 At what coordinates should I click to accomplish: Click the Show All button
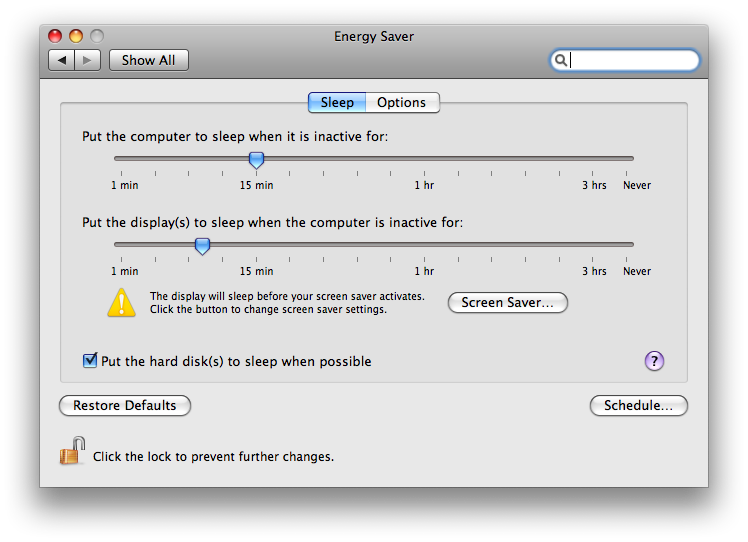pyautogui.click(x=149, y=61)
